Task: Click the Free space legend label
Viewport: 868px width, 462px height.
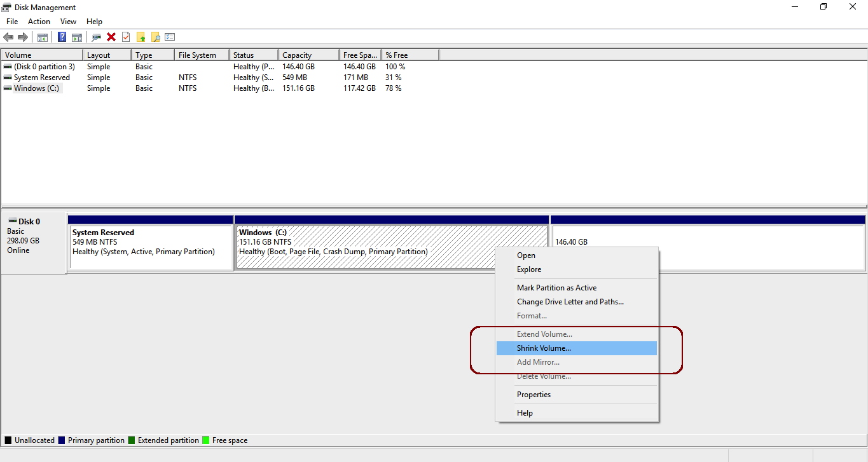Action: pyautogui.click(x=230, y=440)
